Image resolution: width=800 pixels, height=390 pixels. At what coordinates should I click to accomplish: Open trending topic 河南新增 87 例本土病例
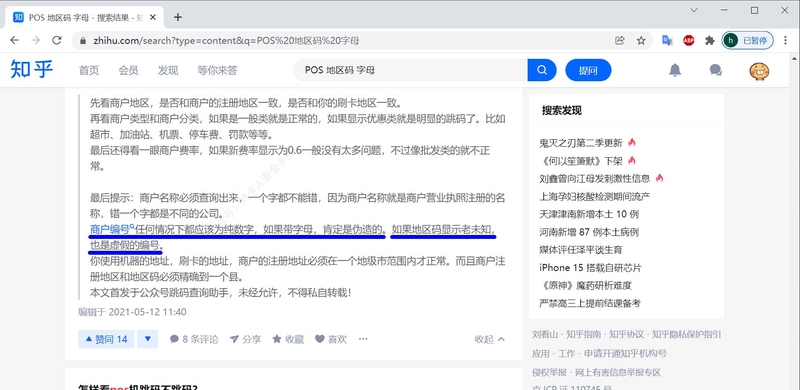(x=589, y=232)
